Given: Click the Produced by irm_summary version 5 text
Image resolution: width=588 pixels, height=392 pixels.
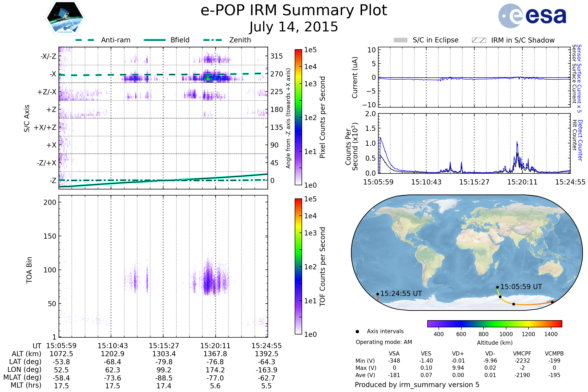Looking at the screenshot, I should click(x=417, y=385).
